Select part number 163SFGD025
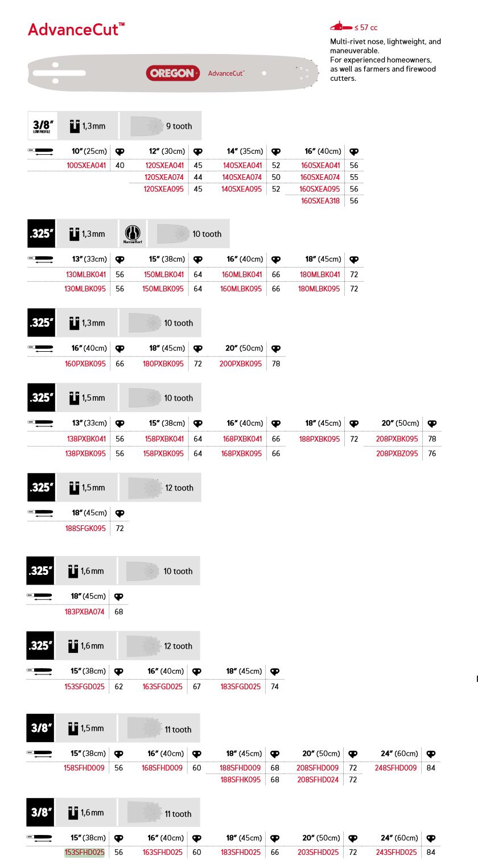 (163, 686)
